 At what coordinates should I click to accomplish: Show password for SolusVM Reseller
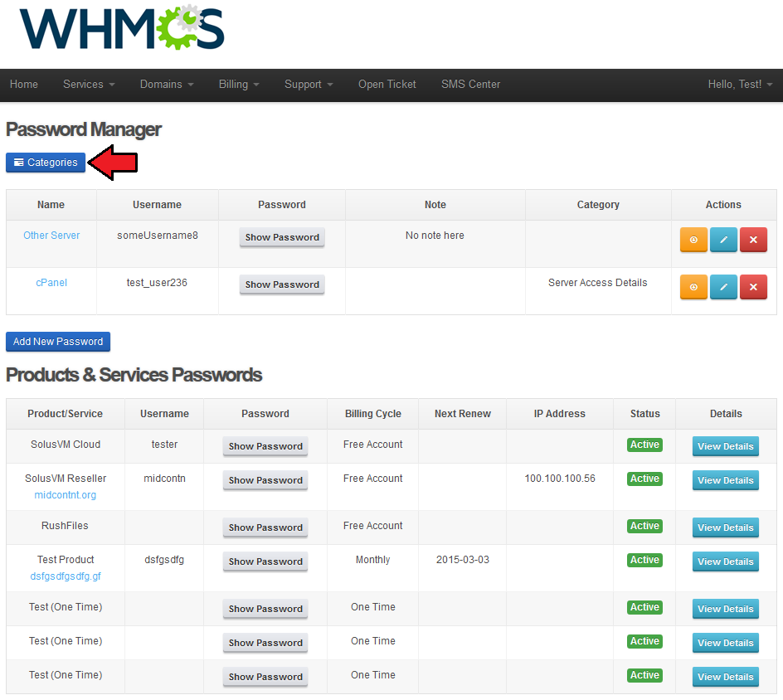(x=265, y=480)
